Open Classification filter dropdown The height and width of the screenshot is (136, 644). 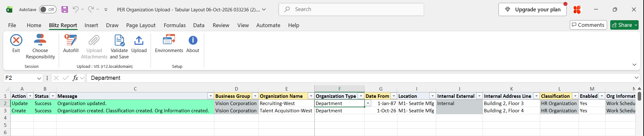point(575,96)
